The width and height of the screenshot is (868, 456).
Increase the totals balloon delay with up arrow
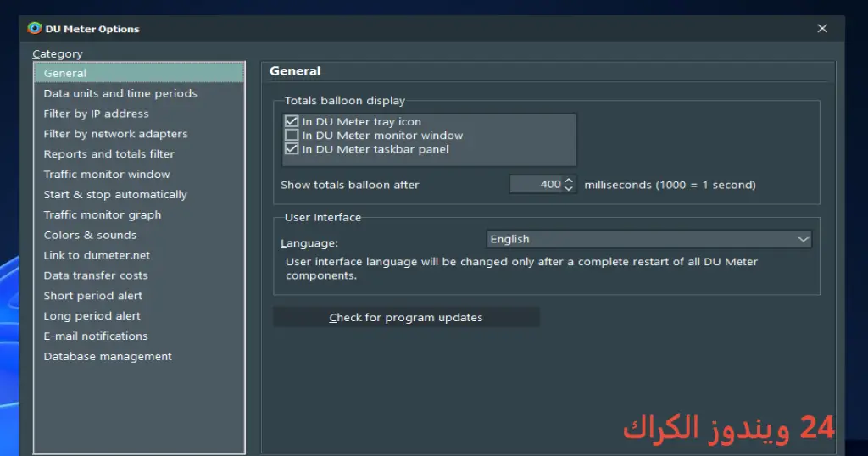pos(569,181)
